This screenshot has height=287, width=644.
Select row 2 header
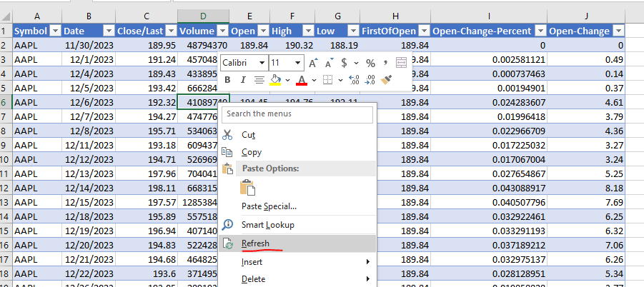coord(6,45)
